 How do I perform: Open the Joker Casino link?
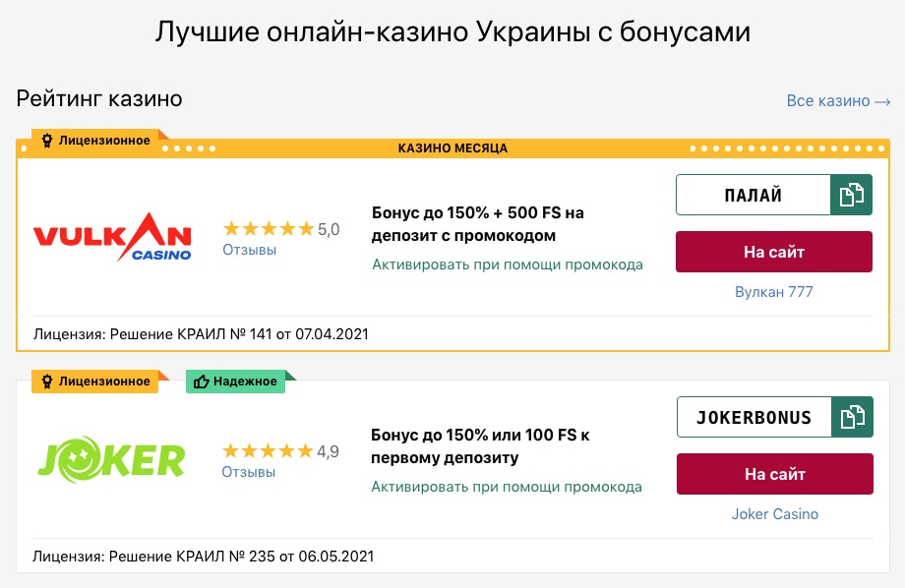[774, 514]
